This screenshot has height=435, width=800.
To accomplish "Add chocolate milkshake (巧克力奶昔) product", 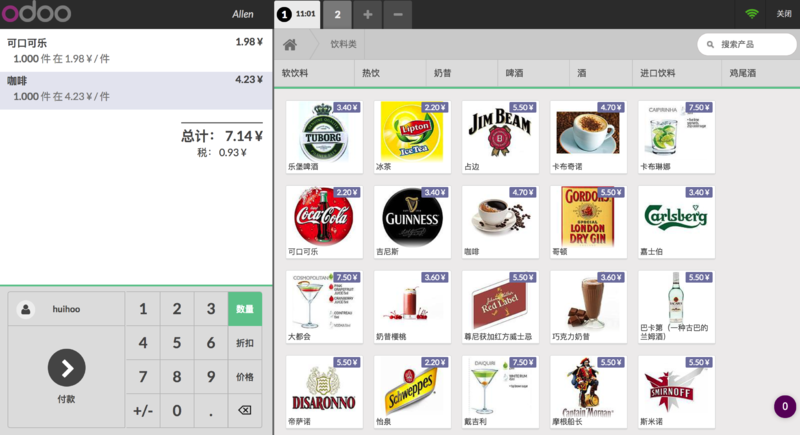I will tap(588, 307).
